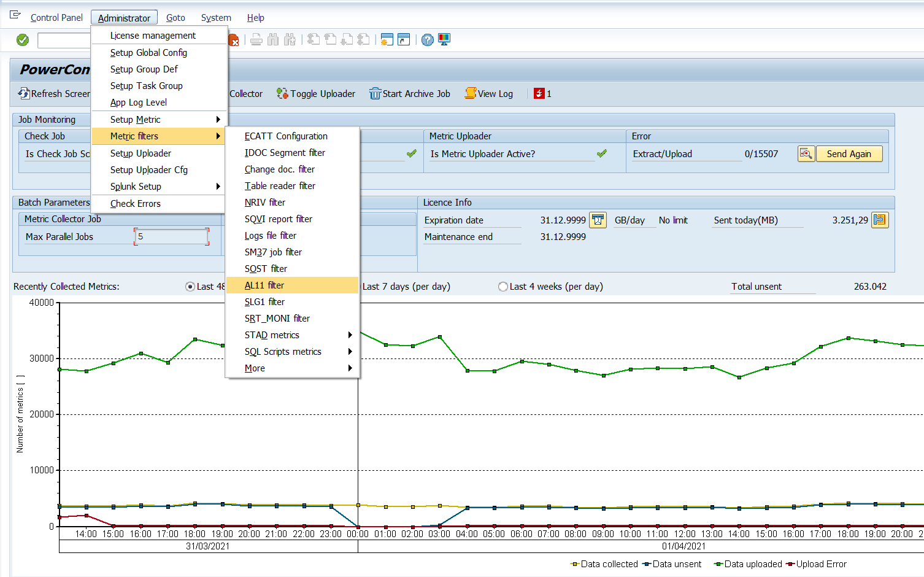924x577 pixels.
Task: Click the Start Archive Job trash icon
Action: tap(375, 93)
